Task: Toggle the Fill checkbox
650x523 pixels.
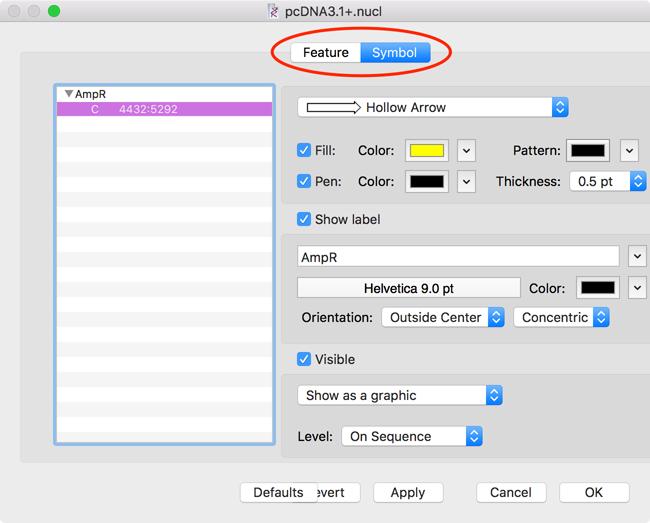Action: (304, 150)
